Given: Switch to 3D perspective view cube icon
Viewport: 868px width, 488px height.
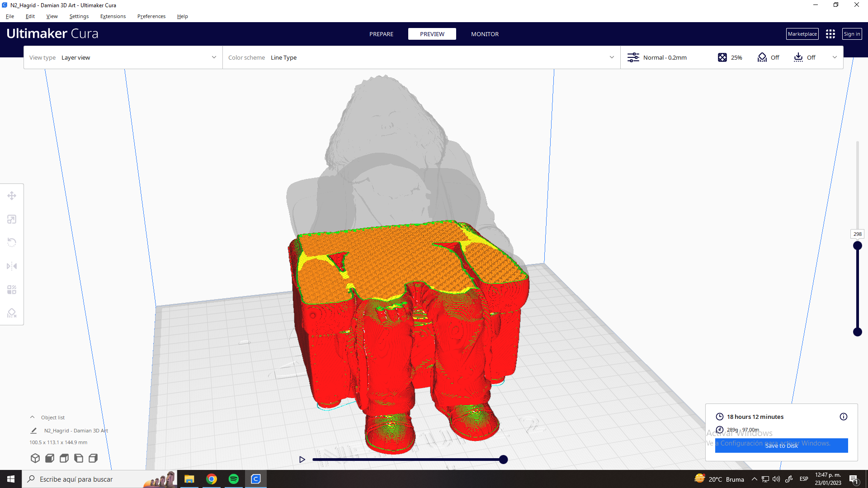Looking at the screenshot, I should coord(35,458).
